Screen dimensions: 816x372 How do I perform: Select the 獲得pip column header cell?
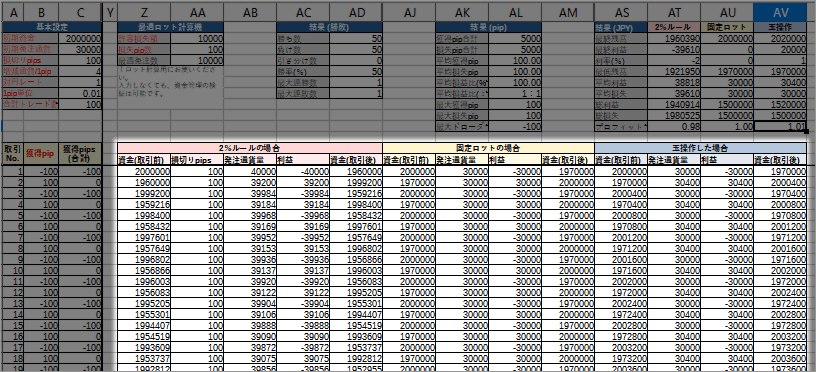point(41,153)
